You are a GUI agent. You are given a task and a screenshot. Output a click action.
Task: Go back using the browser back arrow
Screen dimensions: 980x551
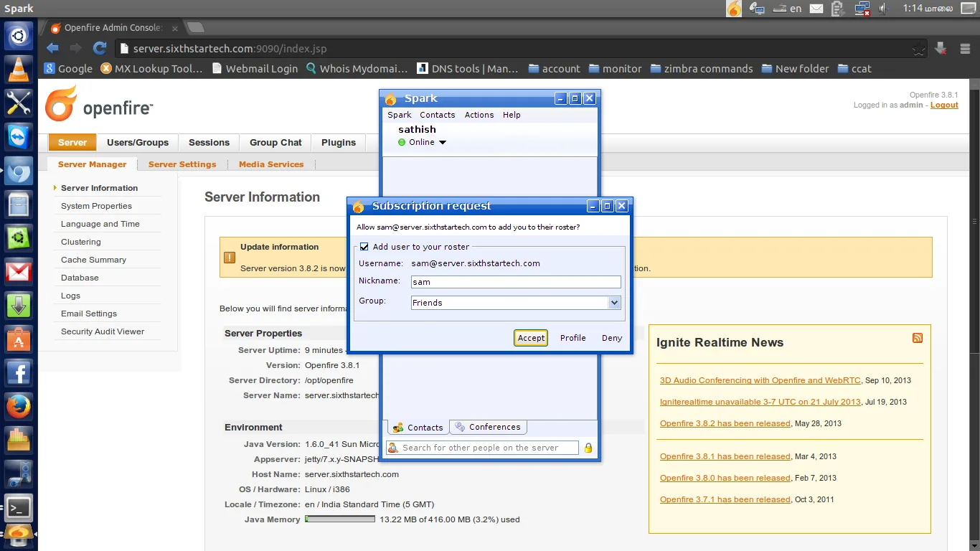(x=52, y=49)
